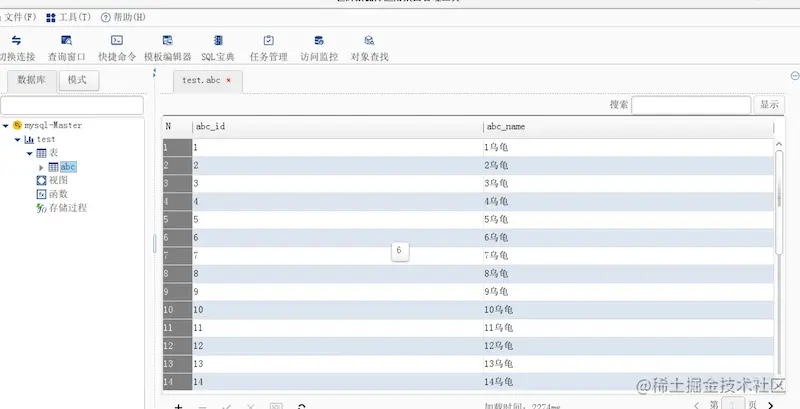Click the test database icon
This screenshot has height=409, width=800.
tap(29, 139)
